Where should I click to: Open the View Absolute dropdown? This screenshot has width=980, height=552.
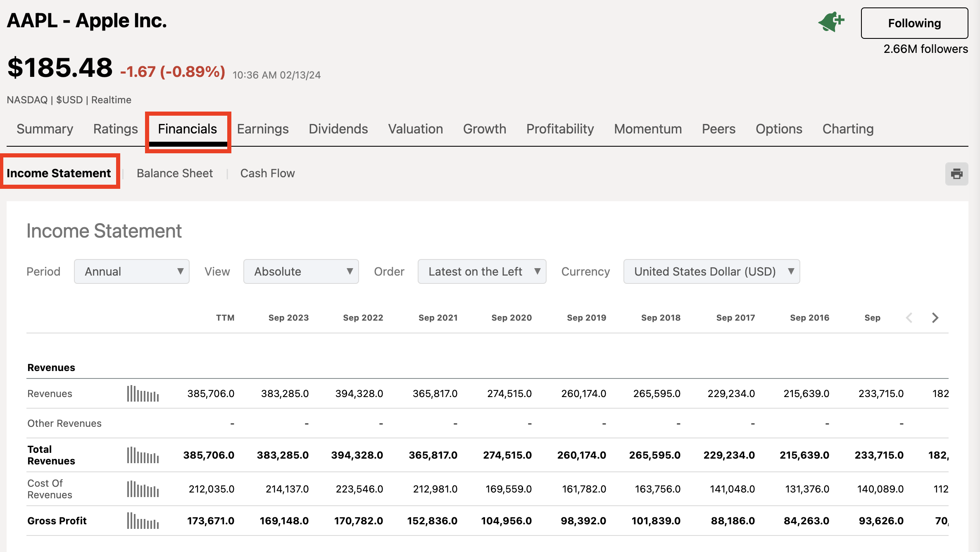tap(301, 271)
